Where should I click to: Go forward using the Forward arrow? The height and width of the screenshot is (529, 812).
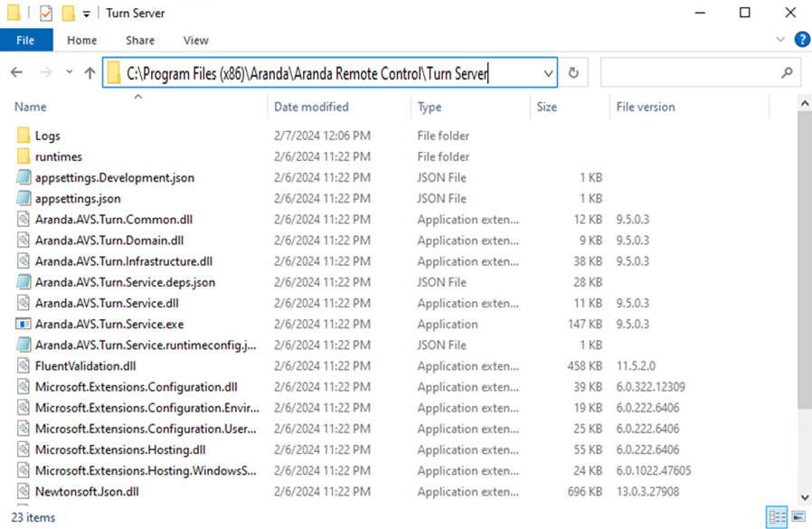pos(46,72)
